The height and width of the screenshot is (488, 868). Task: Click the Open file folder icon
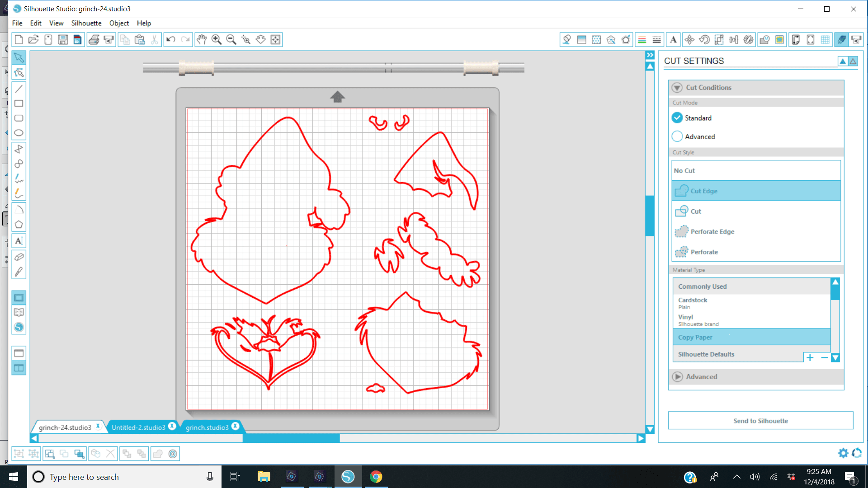pyautogui.click(x=33, y=40)
